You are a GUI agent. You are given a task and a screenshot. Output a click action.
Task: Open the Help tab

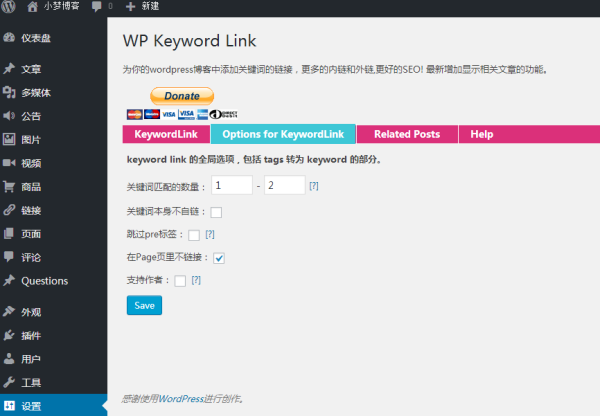482,134
